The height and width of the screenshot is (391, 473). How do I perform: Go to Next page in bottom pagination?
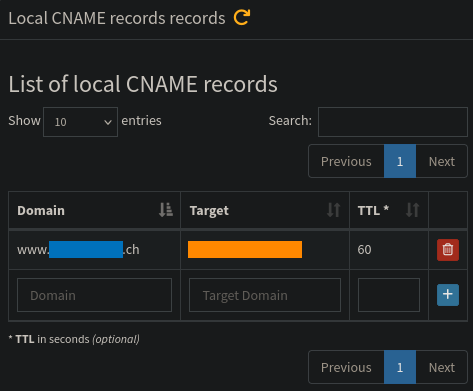pyautogui.click(x=441, y=367)
